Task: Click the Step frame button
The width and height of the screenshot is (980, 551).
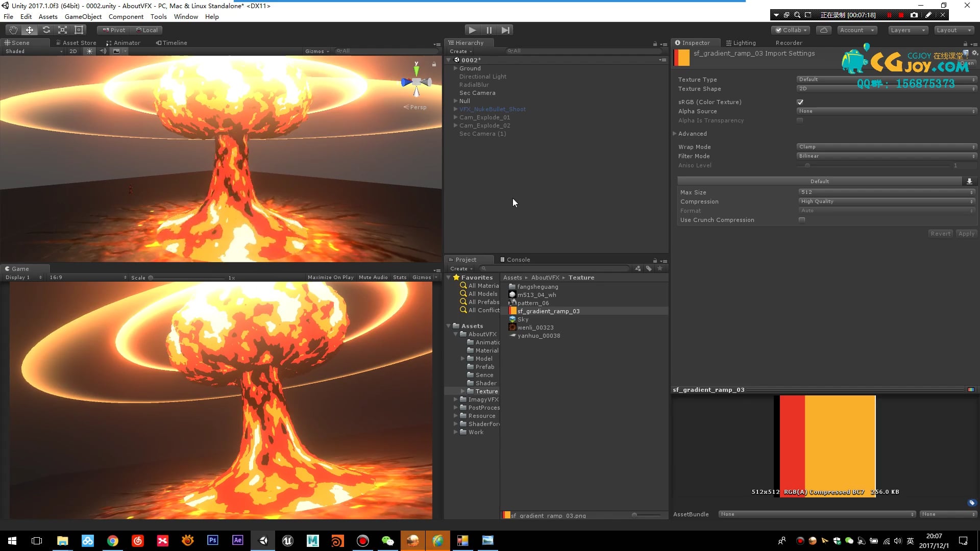Action: point(505,30)
